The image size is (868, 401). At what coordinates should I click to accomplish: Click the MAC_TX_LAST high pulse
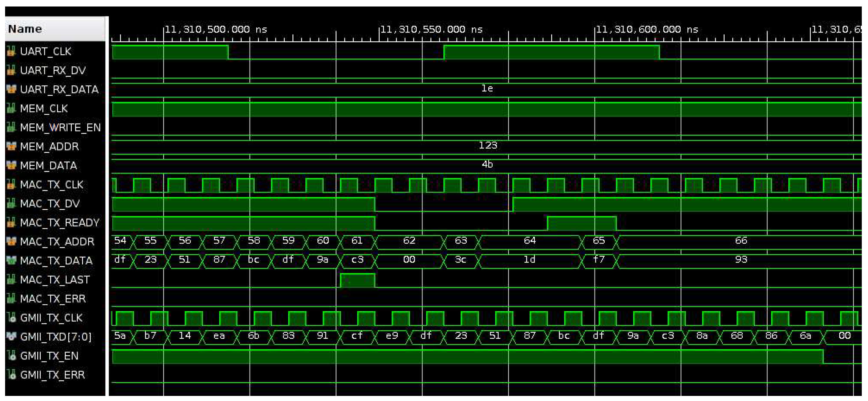pos(357,281)
